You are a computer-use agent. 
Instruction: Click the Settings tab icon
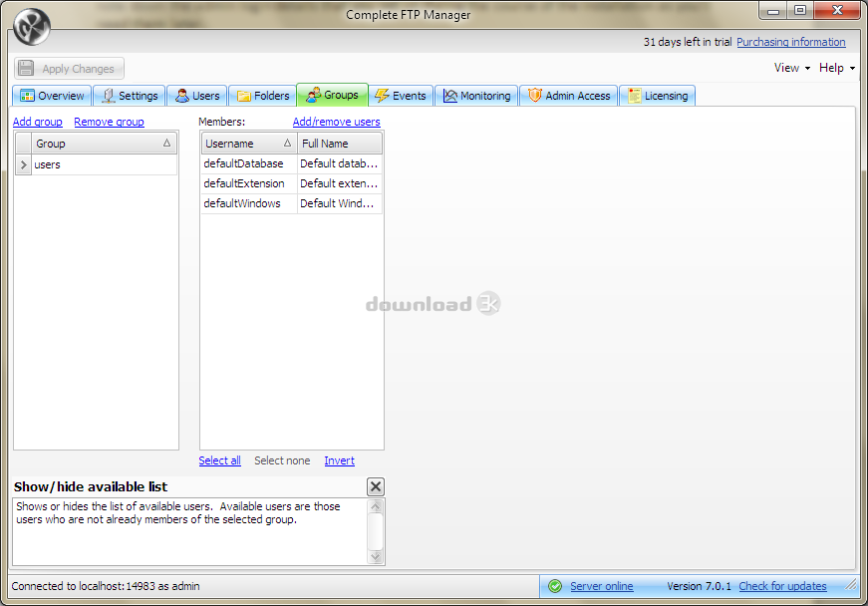[108, 96]
